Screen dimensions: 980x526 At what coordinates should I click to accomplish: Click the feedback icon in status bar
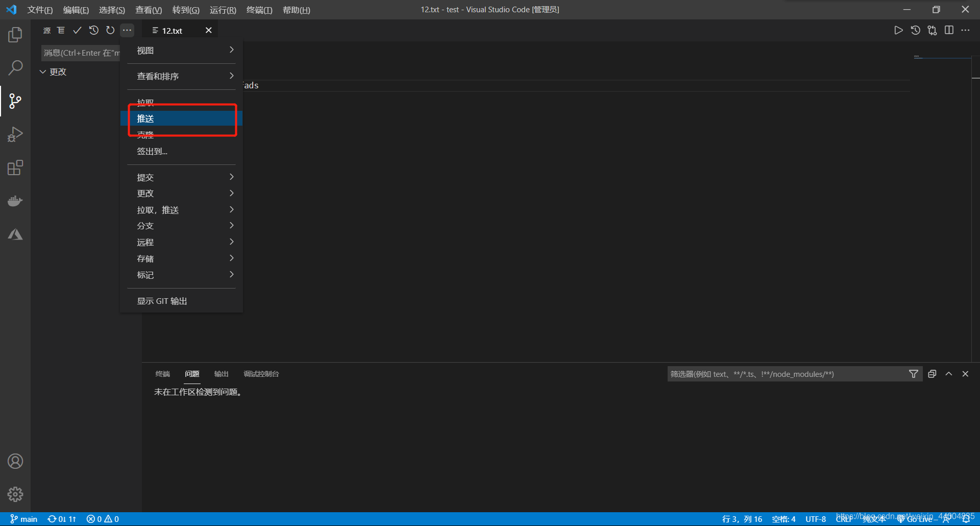(x=947, y=519)
